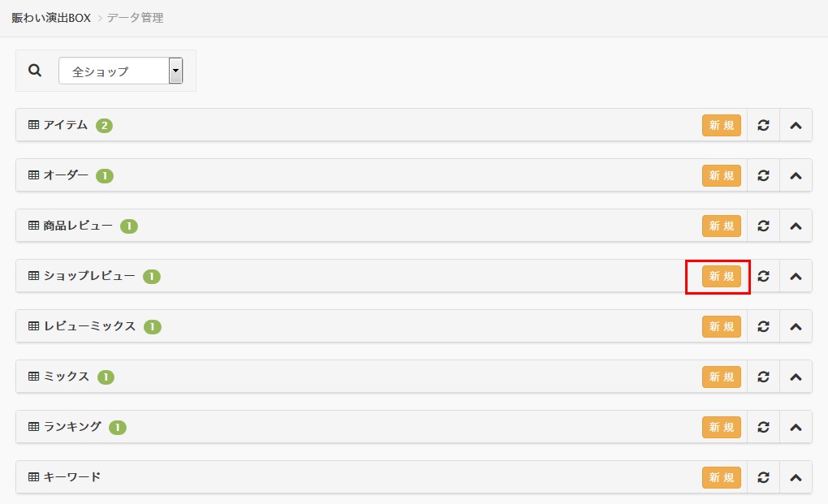828x504 pixels.
Task: Click the search magnifier icon
Action: 35,71
